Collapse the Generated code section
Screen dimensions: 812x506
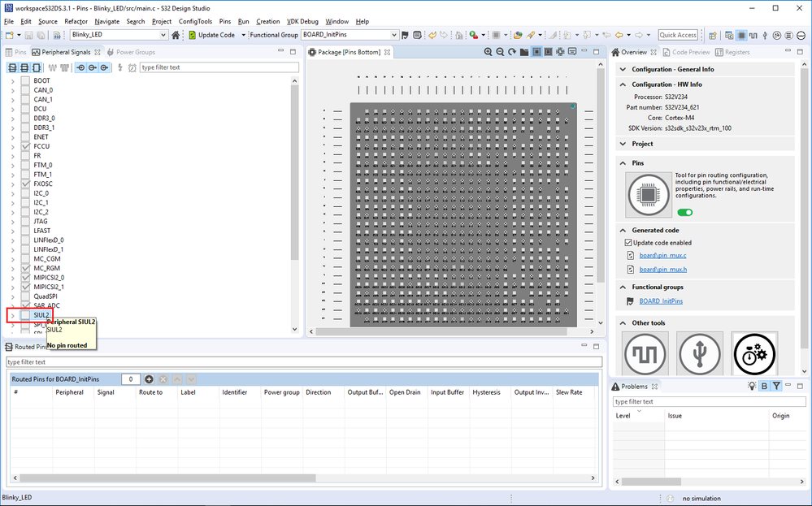point(623,230)
